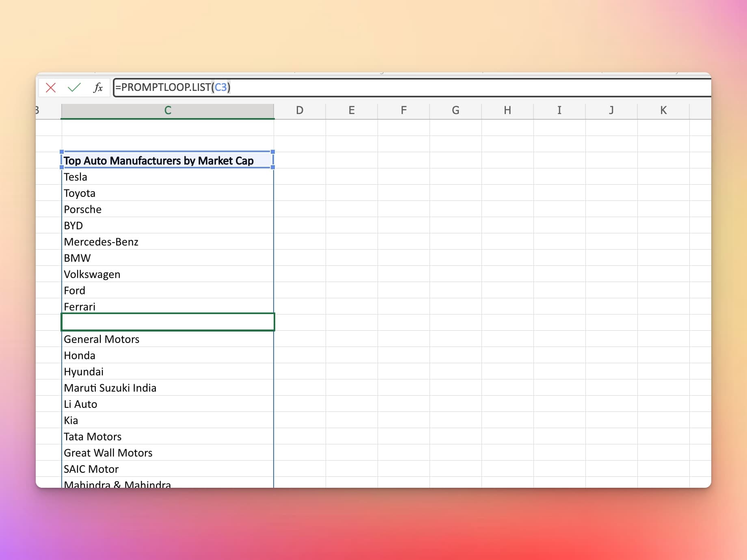Open Insert Function fx icon
Screen dimensions: 747x560
98,87
